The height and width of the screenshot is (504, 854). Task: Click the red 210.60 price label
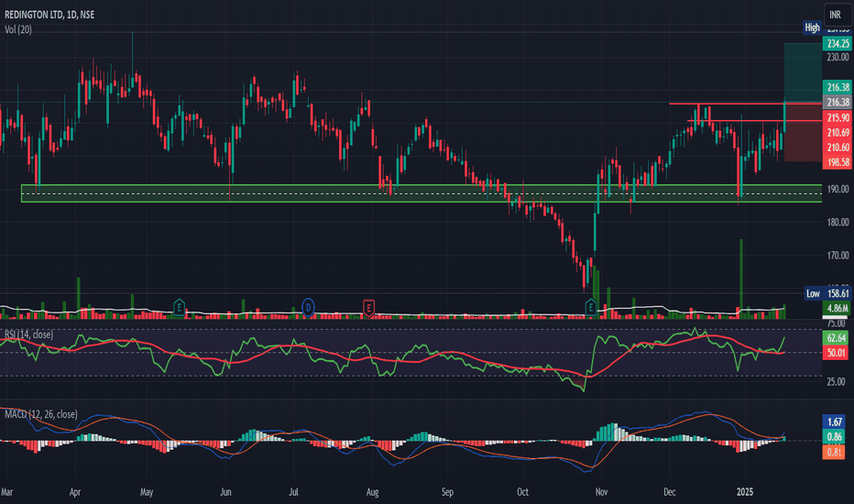coord(838,148)
